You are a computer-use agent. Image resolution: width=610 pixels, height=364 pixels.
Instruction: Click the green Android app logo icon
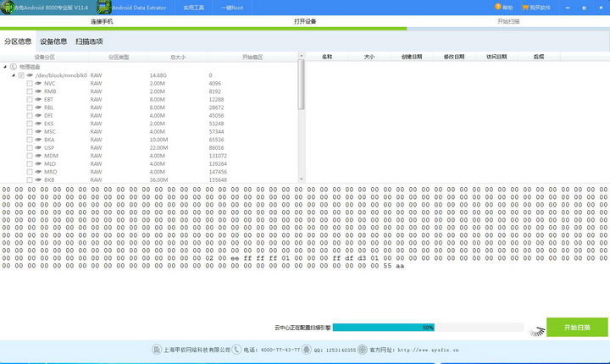[x=7, y=8]
